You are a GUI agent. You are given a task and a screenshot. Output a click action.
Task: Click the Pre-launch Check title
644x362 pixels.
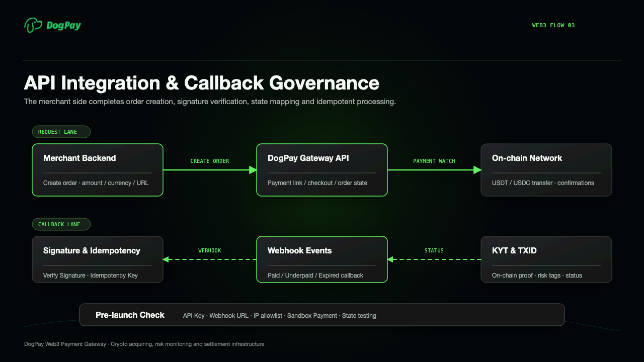[130, 315]
